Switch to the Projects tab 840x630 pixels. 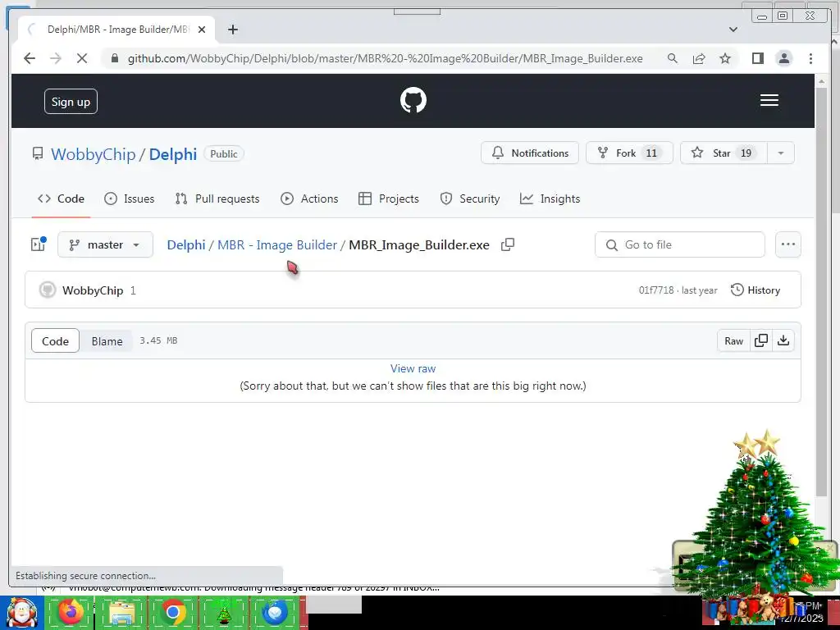pos(388,199)
